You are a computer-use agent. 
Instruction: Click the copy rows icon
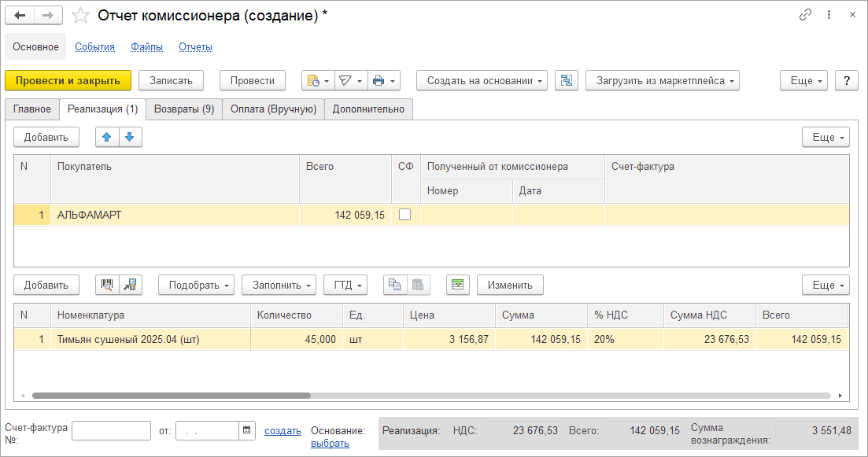(396, 285)
